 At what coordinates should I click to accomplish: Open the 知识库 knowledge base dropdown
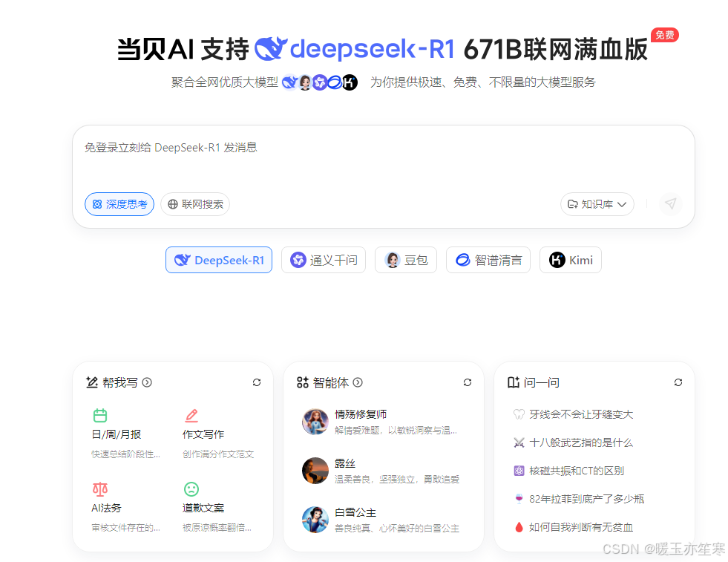[x=597, y=204]
